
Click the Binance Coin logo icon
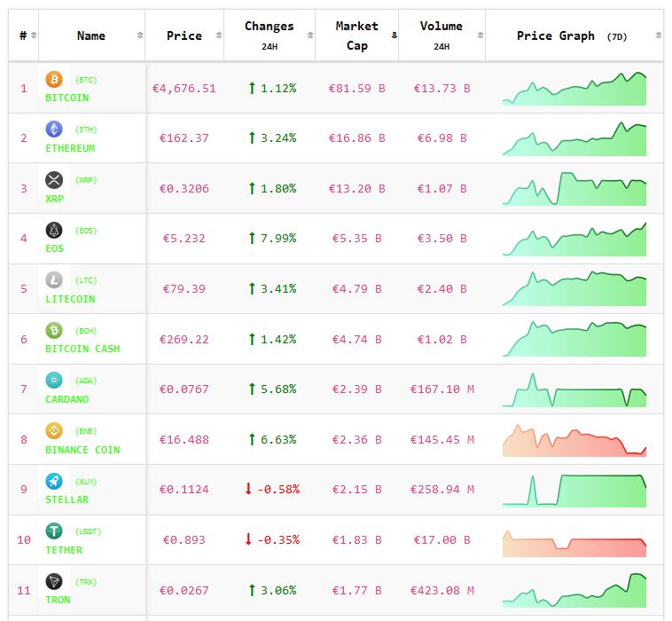pyautogui.click(x=54, y=431)
